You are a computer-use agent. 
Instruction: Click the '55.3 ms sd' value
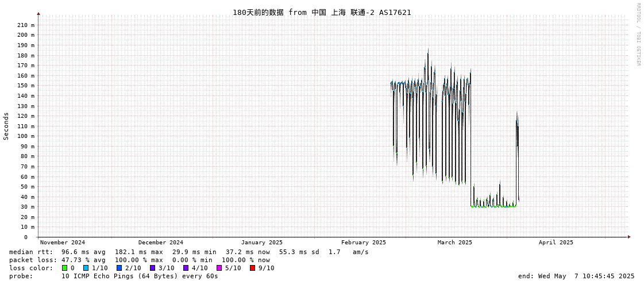(x=299, y=252)
